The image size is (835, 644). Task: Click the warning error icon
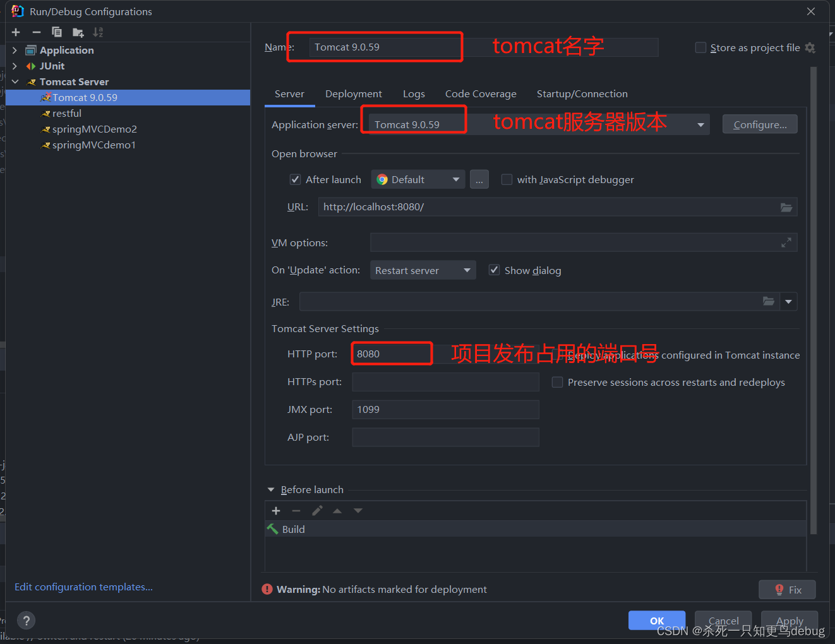coord(267,590)
